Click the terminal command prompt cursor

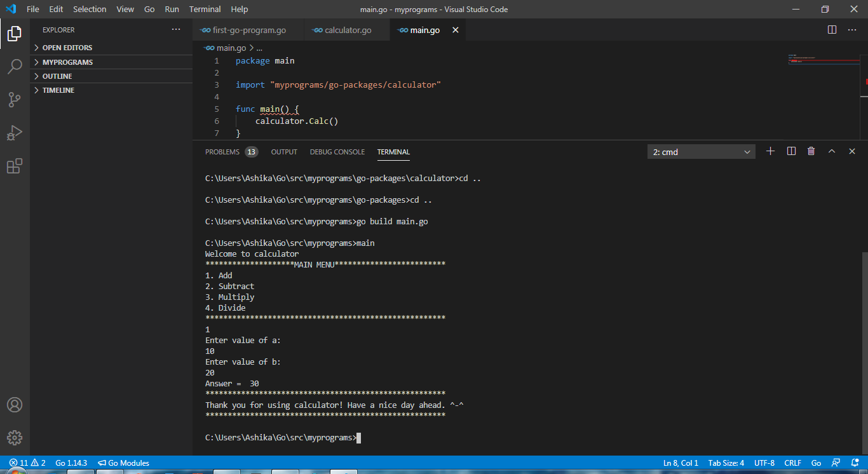(x=359, y=438)
